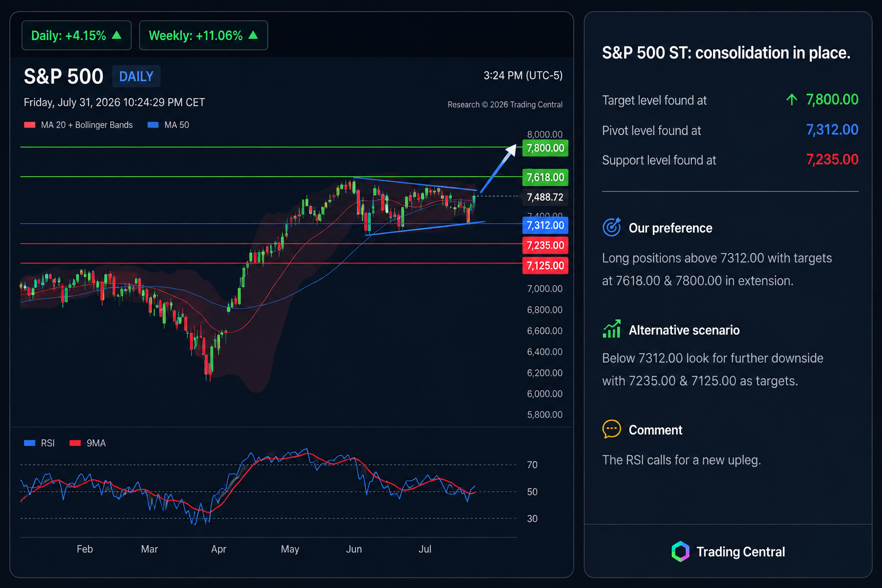
Task: Click the Trading Central hexagon logo
Action: [680, 551]
